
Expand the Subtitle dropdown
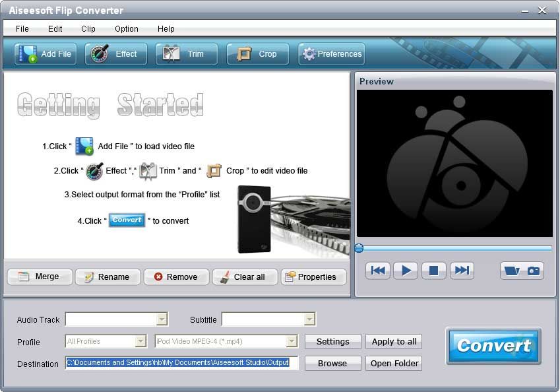(x=309, y=319)
